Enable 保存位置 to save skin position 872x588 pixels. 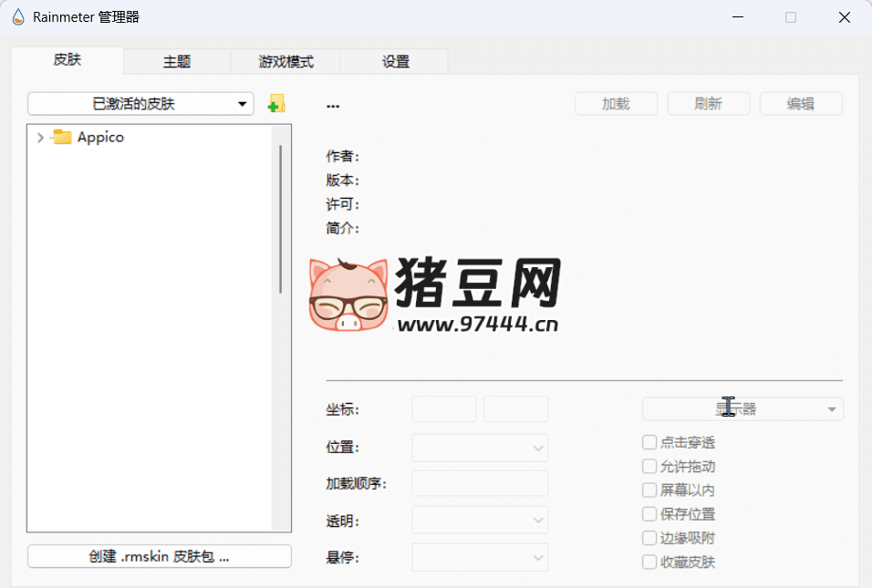point(649,513)
